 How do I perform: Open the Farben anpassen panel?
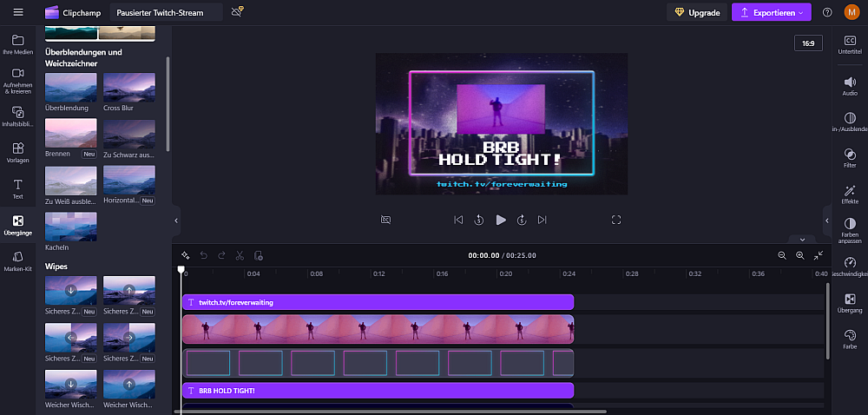(x=850, y=230)
